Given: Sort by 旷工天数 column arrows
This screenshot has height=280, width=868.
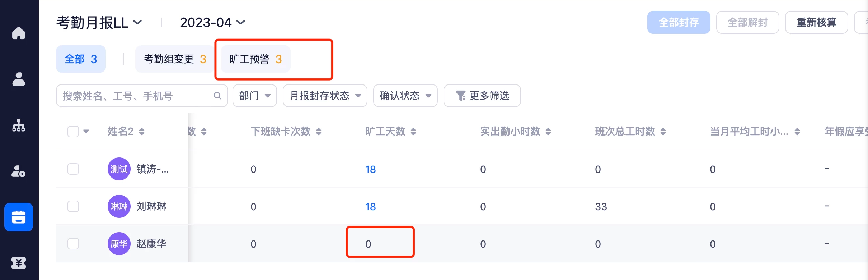Looking at the screenshot, I should click(x=413, y=132).
